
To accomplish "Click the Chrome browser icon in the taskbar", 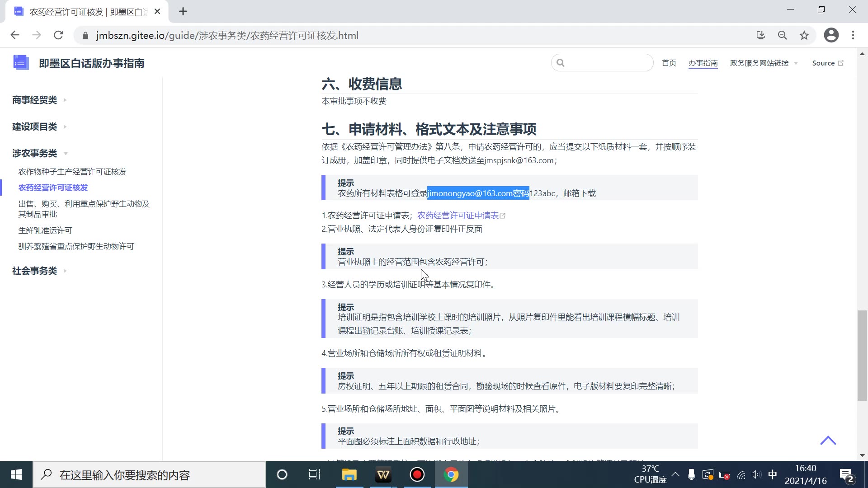I will click(x=451, y=475).
